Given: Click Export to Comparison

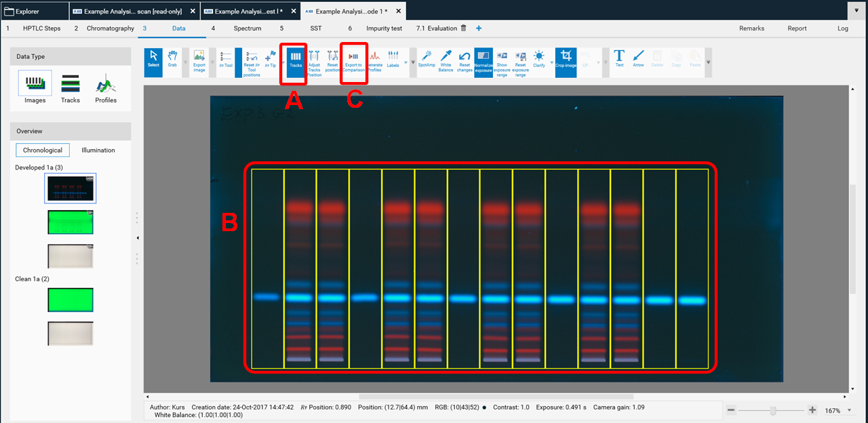Looking at the screenshot, I should [x=354, y=62].
